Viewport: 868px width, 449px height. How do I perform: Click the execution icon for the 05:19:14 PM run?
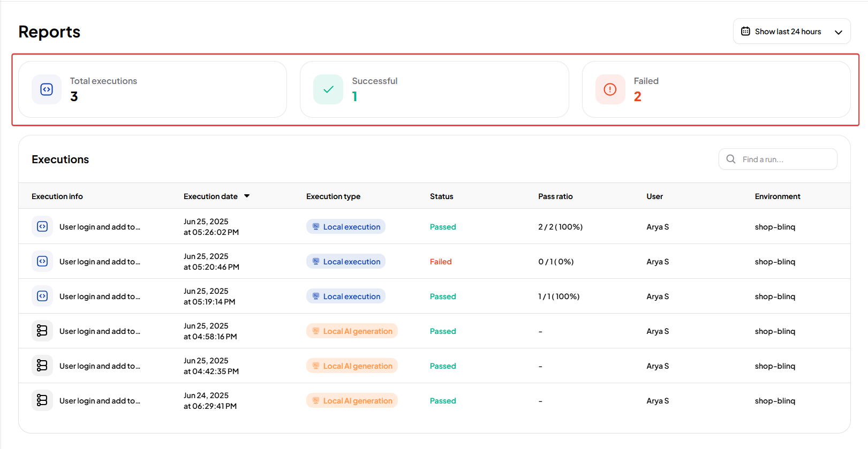[42, 296]
